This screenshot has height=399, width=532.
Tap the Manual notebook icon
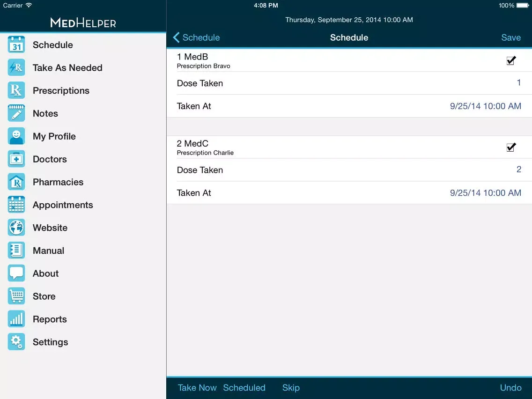pyautogui.click(x=16, y=251)
